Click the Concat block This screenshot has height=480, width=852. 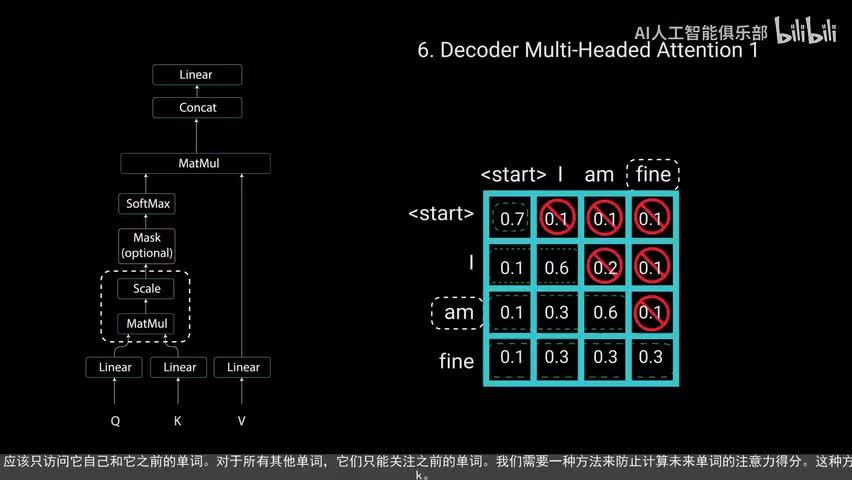coord(197,107)
